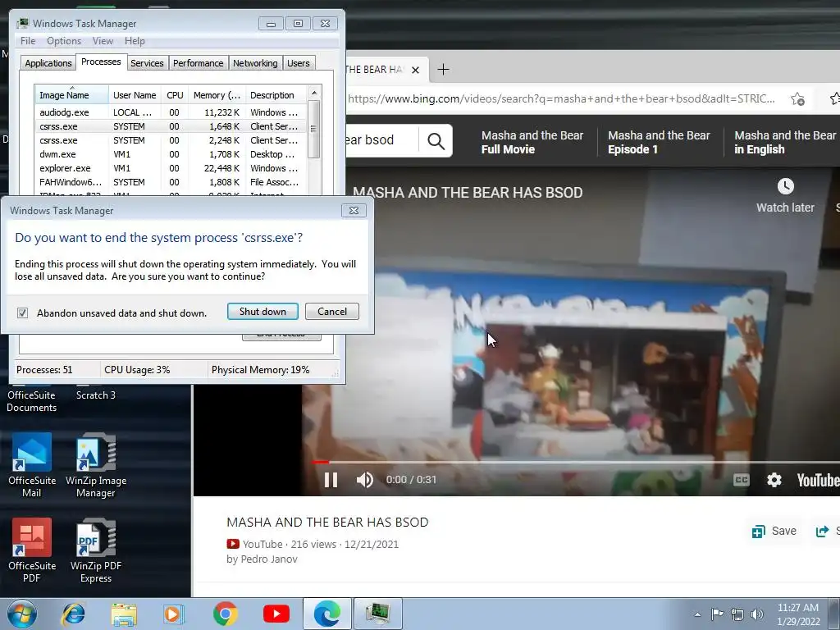Viewport: 840px width, 630px height.
Task: Sort processes by CPU column
Action: [x=175, y=95]
